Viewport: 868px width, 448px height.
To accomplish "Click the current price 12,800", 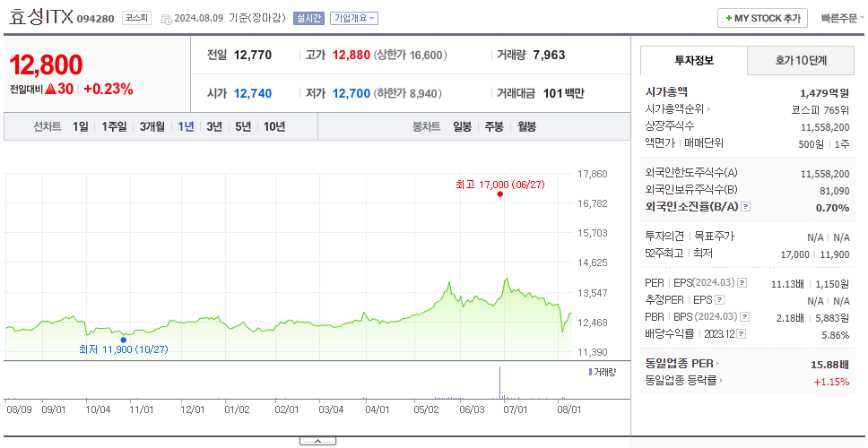I will click(x=46, y=65).
